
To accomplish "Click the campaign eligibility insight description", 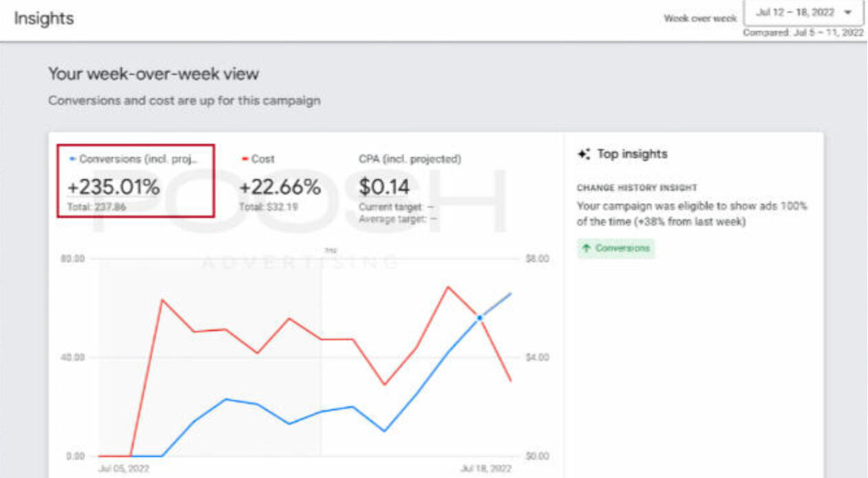I will click(692, 214).
